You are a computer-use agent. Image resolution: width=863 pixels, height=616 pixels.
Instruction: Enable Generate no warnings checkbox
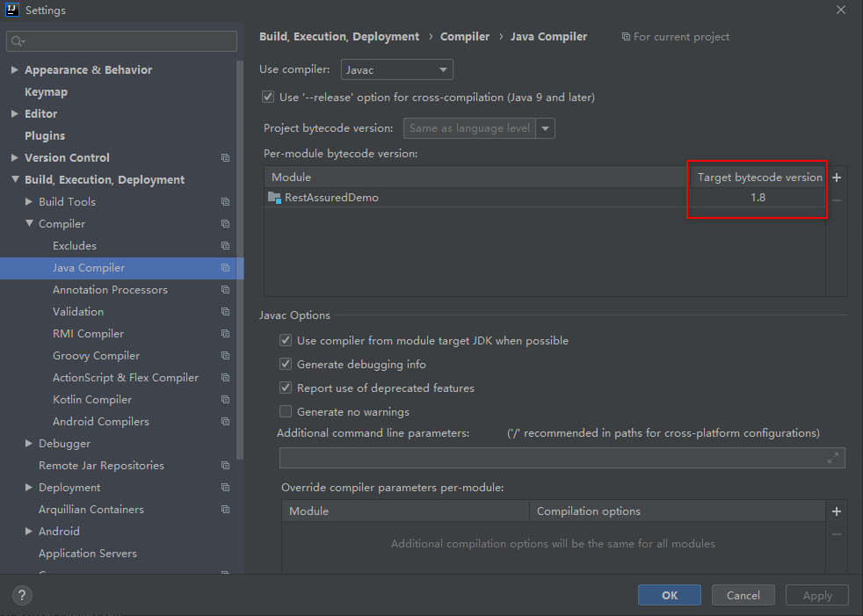[x=286, y=411]
